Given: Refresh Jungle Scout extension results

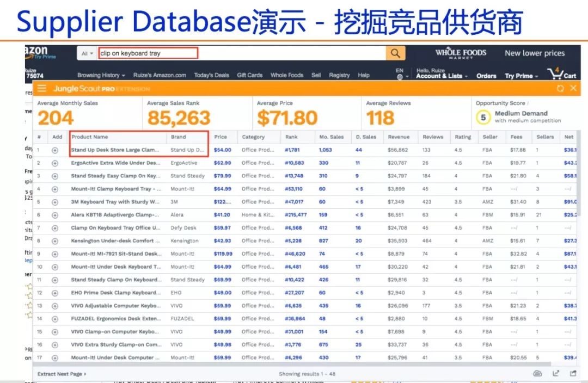Looking at the screenshot, I should pos(560,89).
